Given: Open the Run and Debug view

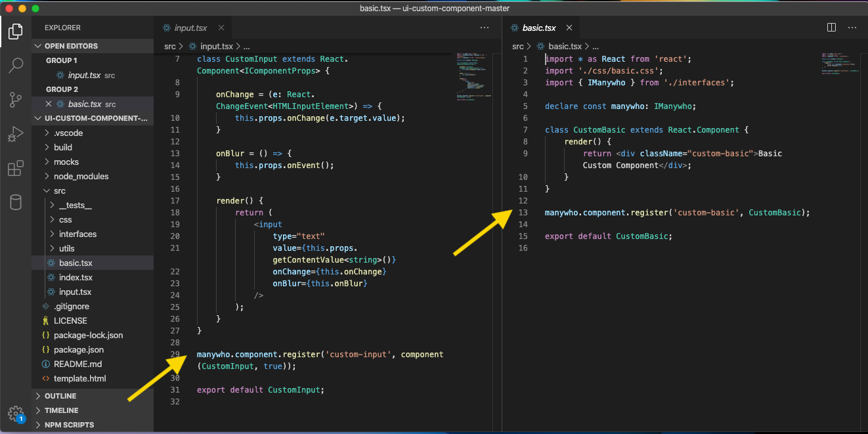Looking at the screenshot, I should 16,133.
